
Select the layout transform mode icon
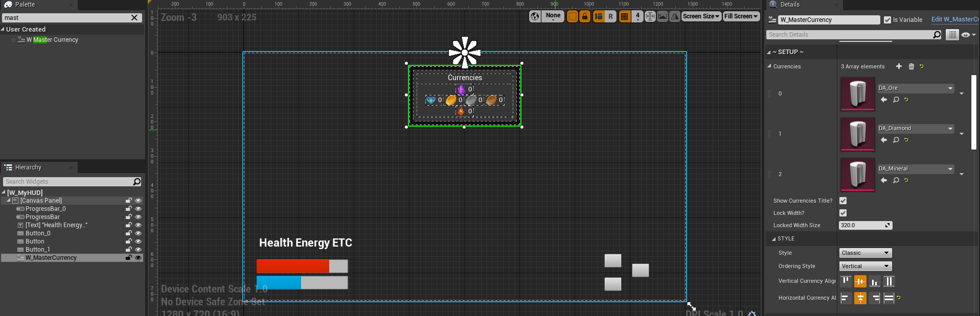[599, 16]
